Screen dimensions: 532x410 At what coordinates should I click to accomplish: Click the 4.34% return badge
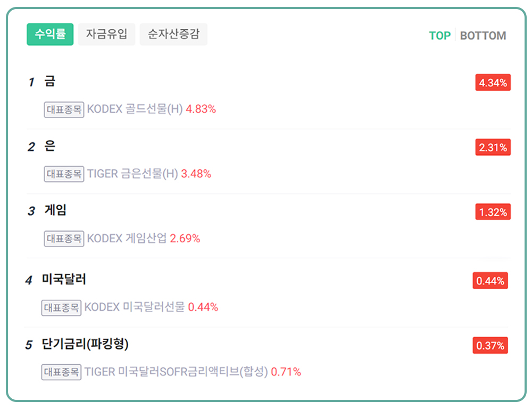[493, 83]
